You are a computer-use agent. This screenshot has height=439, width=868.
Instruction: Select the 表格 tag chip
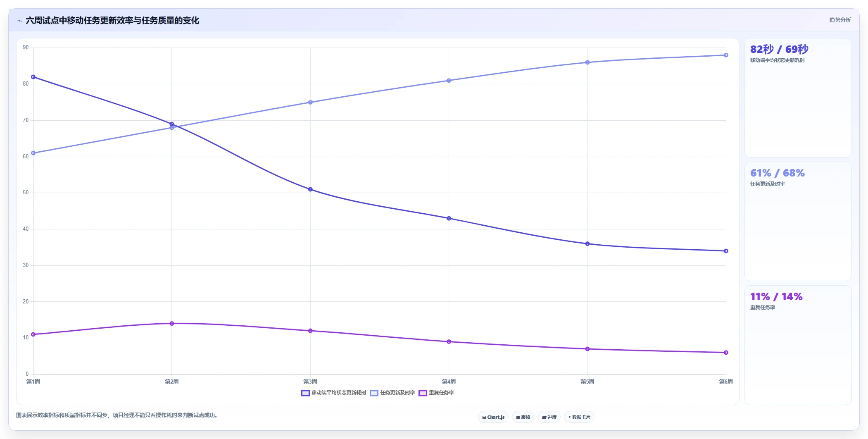tap(523, 417)
